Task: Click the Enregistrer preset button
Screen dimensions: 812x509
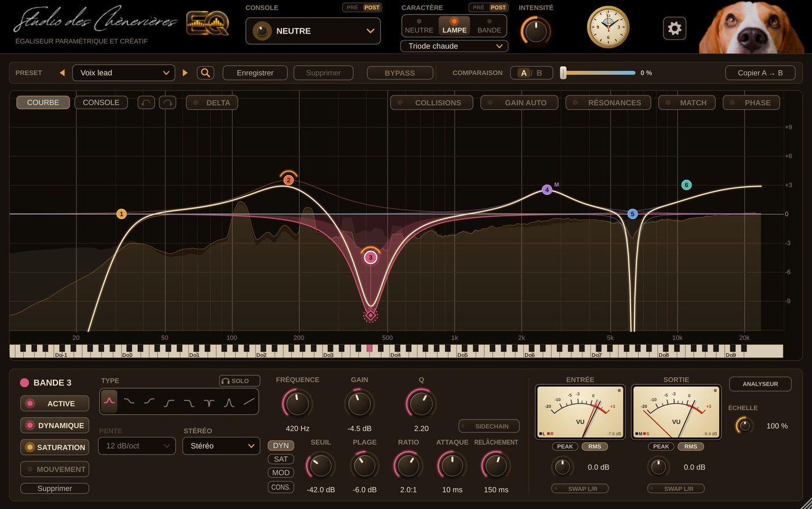Action: [x=255, y=72]
